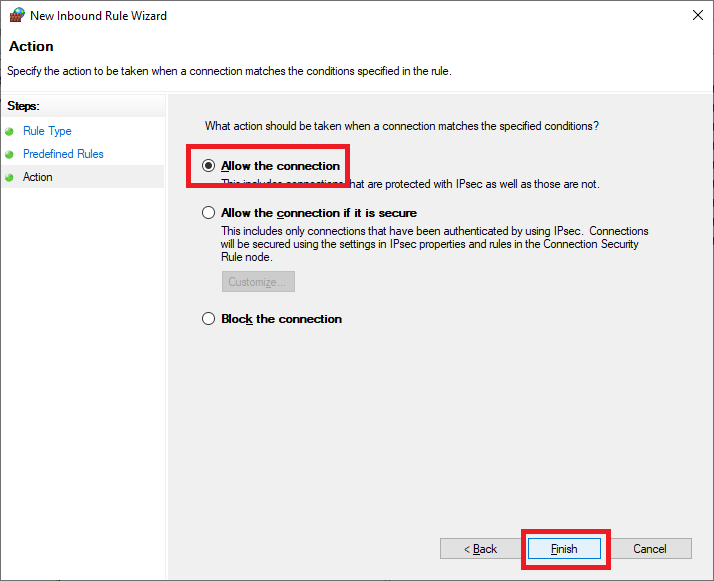The width and height of the screenshot is (714, 581).
Task: Click the green bullet beside Action step
Action: pyautogui.click(x=10, y=177)
